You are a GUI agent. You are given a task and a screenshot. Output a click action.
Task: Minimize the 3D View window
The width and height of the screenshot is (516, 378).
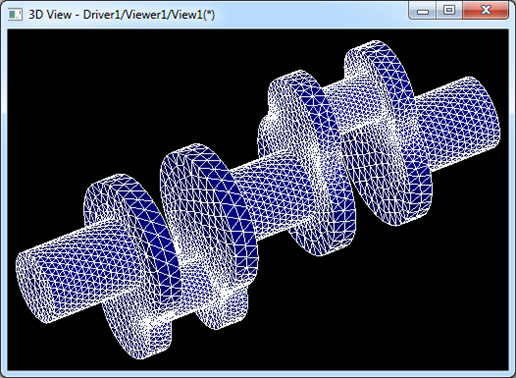click(x=423, y=12)
